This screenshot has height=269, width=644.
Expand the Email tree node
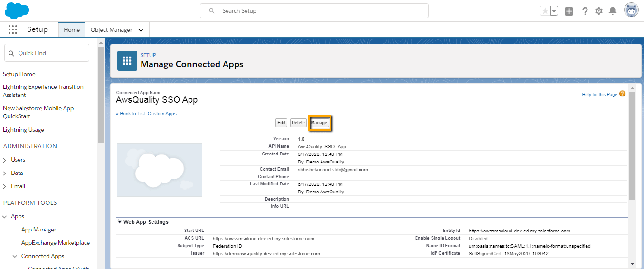pos(5,187)
